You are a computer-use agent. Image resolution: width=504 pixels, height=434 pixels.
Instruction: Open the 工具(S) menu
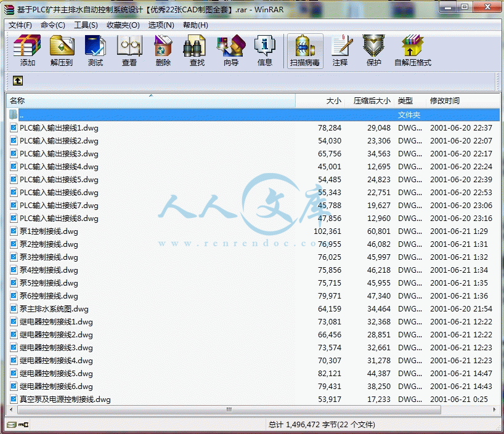pos(86,25)
